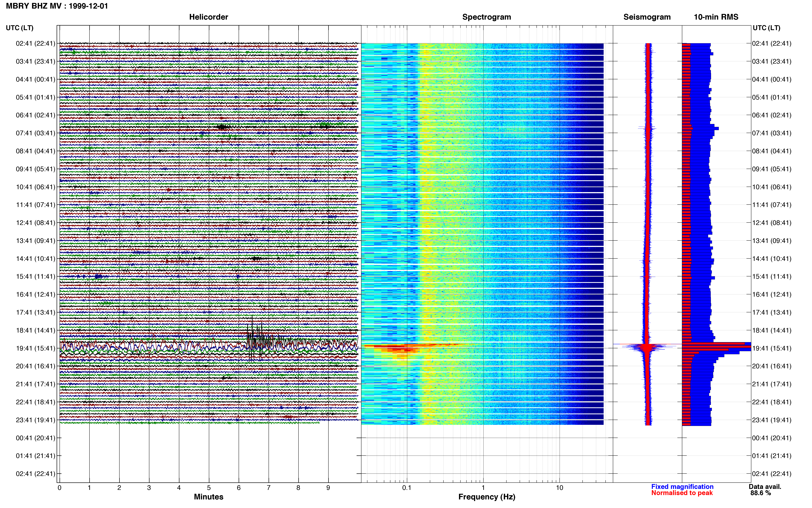This screenshot has width=812, height=508.
Task: Select the 10-min RMS panel heading
Action: 716,17
